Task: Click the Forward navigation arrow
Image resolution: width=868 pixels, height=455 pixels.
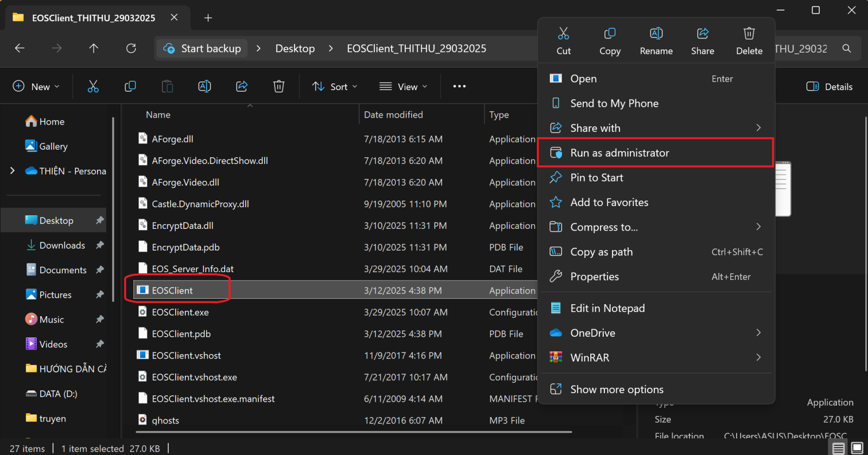Action: coord(57,48)
